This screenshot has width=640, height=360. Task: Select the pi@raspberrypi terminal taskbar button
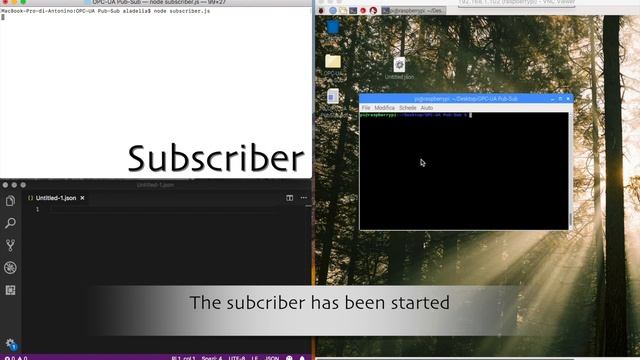413,10
